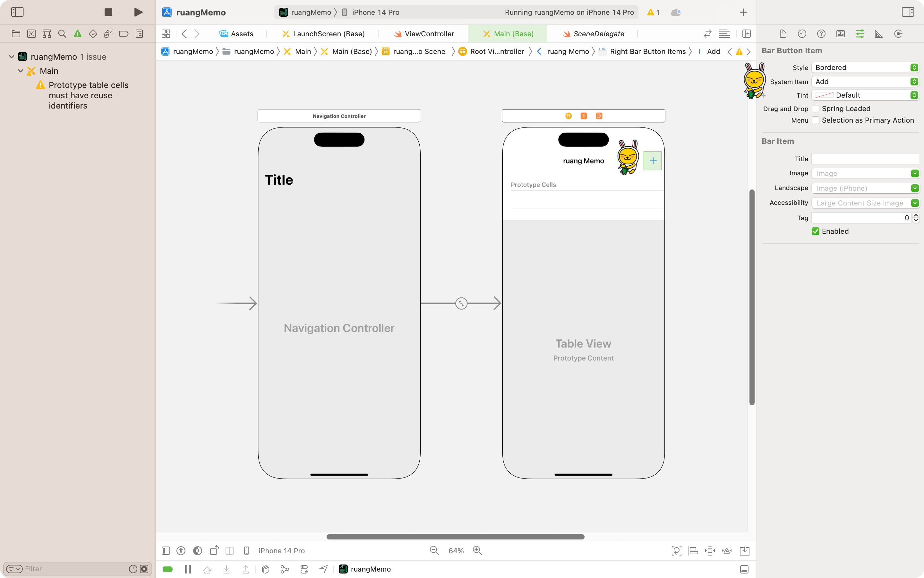Screen dimensions: 924x578
Task: Open the Source Control navigator
Action: coord(31,34)
